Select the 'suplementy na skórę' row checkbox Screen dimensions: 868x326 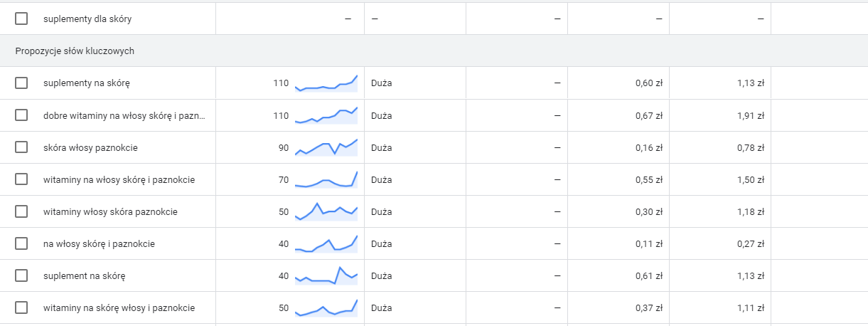21,83
